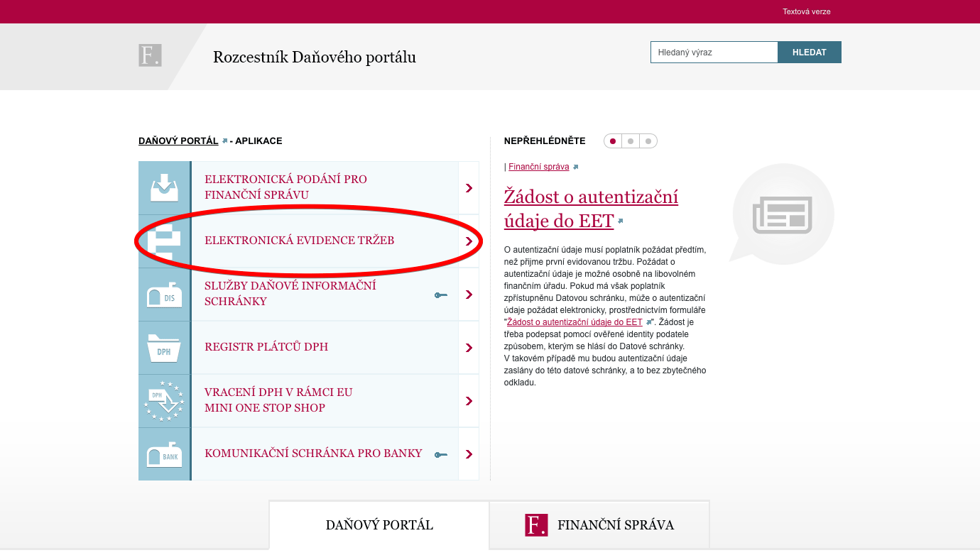Click the HLEDAT search button
The image size is (980, 560).
[810, 52]
